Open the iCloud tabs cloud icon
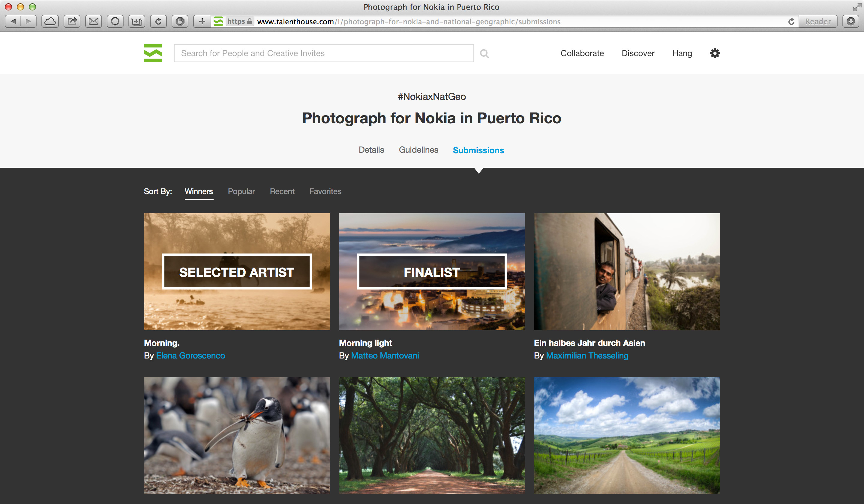 [x=50, y=21]
